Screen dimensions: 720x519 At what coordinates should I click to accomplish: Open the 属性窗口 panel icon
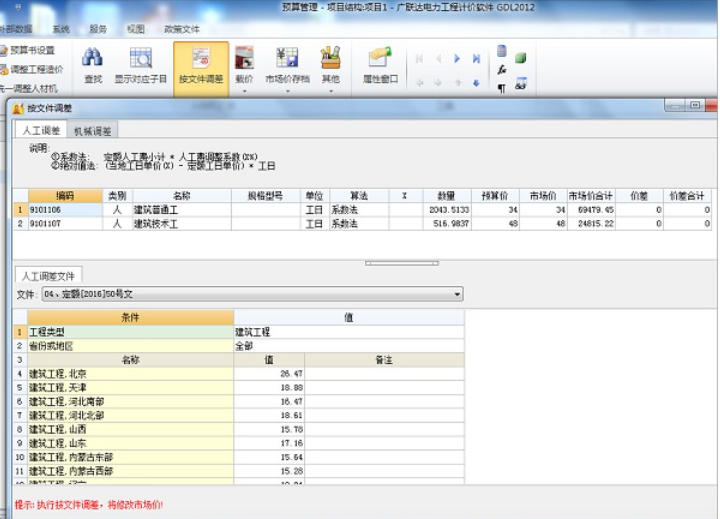(x=380, y=60)
